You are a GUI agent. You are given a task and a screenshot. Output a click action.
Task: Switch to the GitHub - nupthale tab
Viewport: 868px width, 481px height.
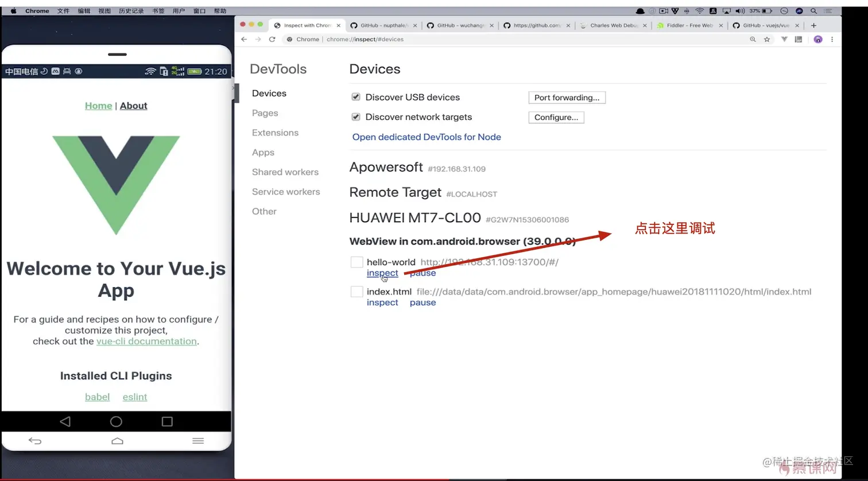pyautogui.click(x=383, y=25)
